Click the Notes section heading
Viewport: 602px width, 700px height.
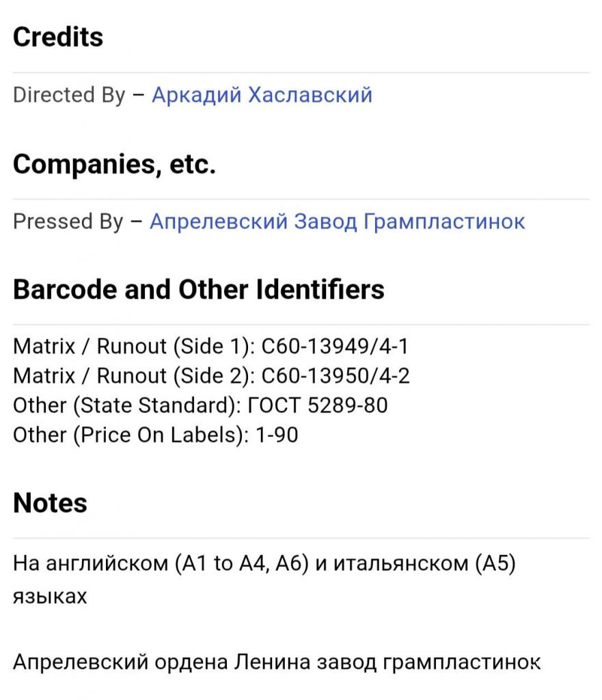50,503
